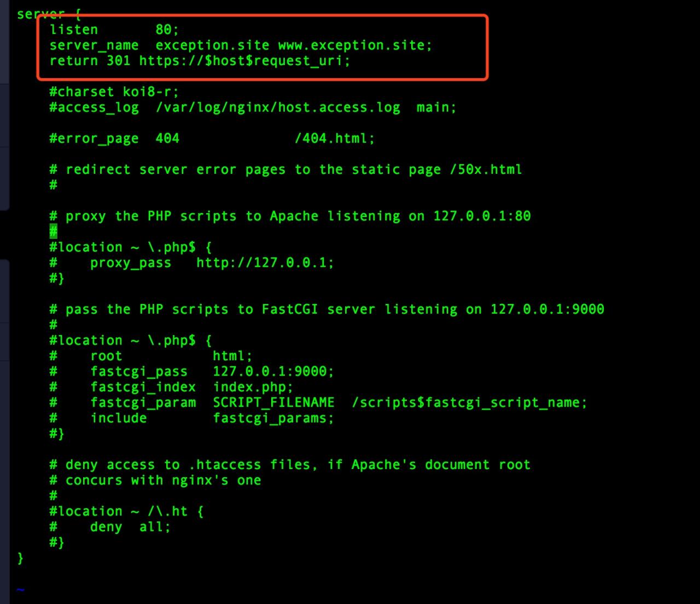The image size is (700, 604).
Task: Click the '#access_log' log path line
Action: [252, 107]
